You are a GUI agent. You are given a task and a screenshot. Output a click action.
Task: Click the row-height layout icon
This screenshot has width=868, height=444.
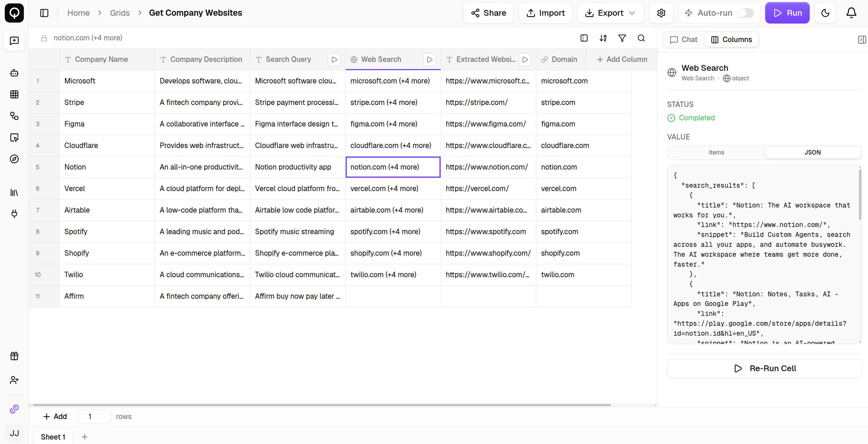point(584,38)
